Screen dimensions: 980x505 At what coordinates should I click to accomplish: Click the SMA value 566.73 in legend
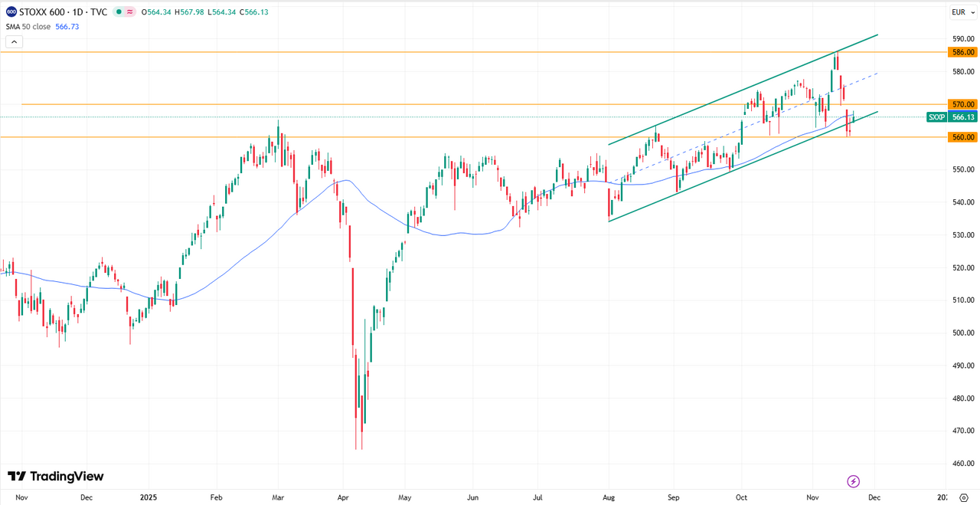67,27
